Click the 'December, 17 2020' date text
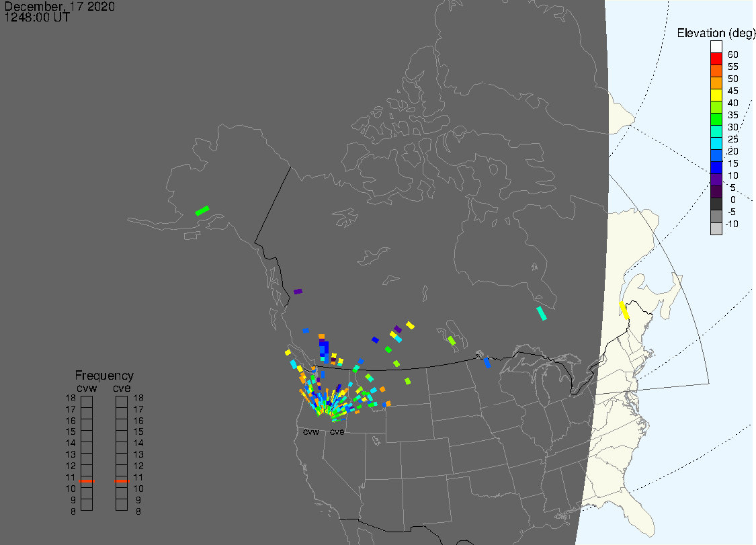 point(59,6)
